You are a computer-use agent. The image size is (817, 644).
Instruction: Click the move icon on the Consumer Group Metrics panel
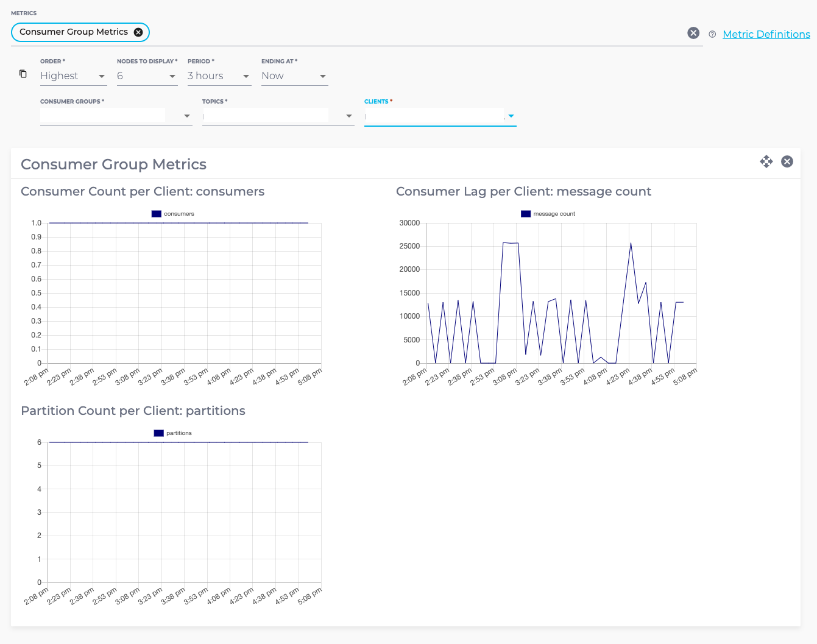pos(766,161)
